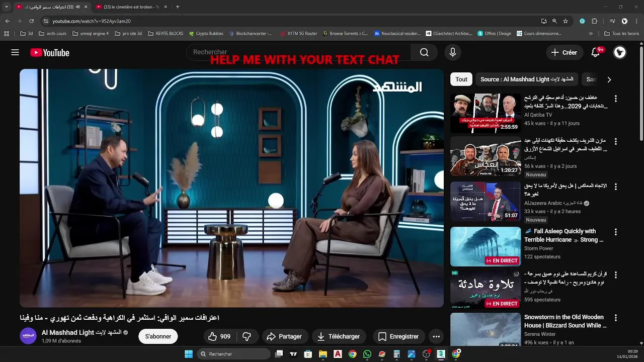Screen dimensions: 644x362
Task: Switch to le cimetière est broken tab
Action: pyautogui.click(x=131, y=7)
